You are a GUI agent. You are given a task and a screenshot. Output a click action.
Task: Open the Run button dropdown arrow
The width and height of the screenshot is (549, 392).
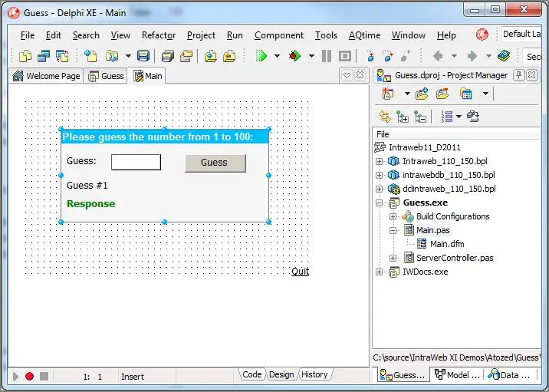pyautogui.click(x=277, y=56)
